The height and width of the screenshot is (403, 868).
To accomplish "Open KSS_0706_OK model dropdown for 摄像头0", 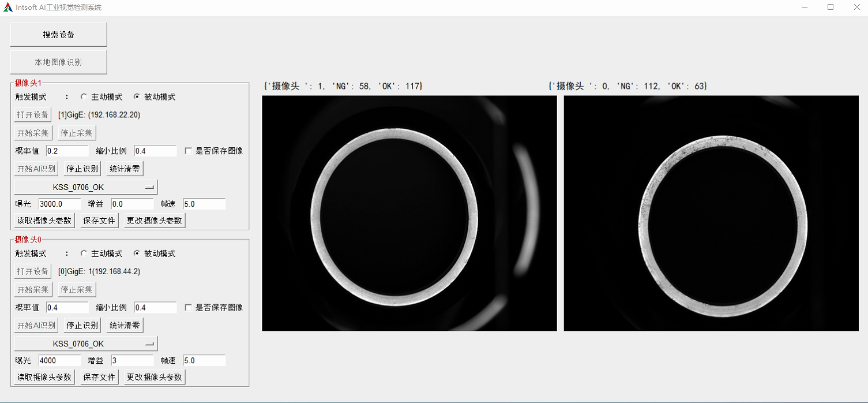I will 86,344.
